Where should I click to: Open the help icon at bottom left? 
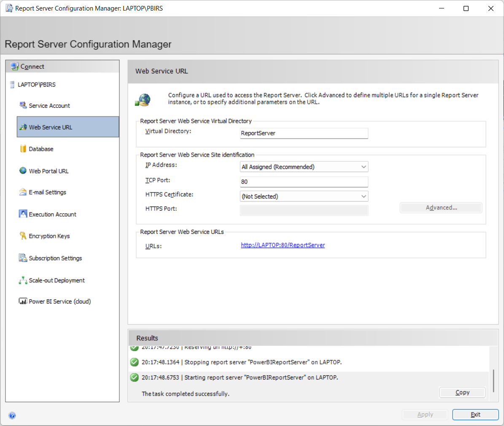click(12, 415)
